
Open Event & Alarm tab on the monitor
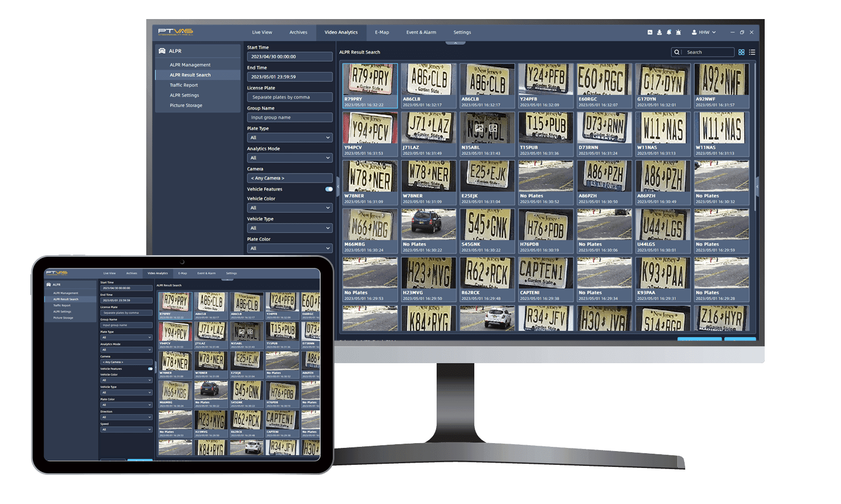click(421, 32)
